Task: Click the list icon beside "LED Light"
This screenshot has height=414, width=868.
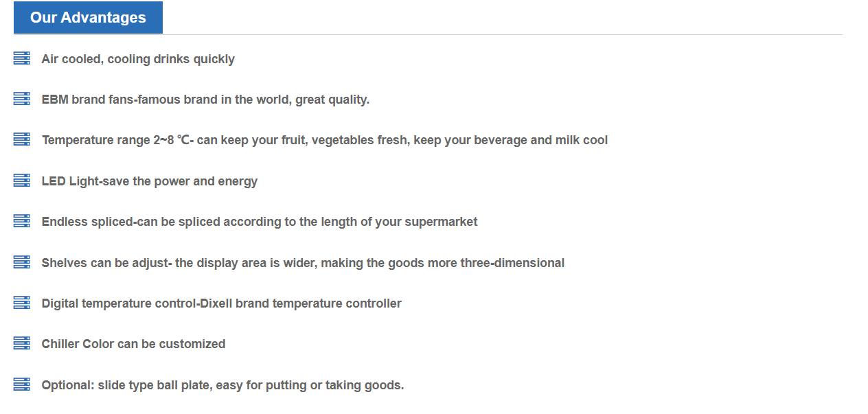Action: (22, 181)
